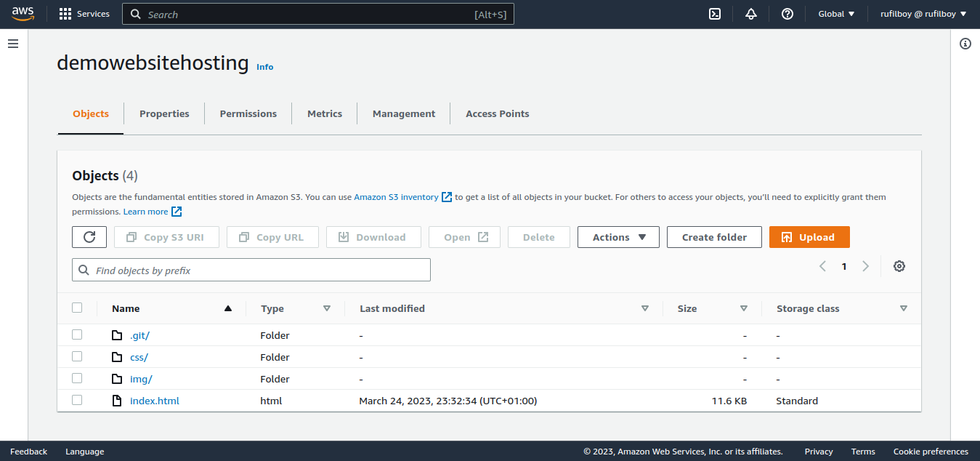The width and height of the screenshot is (980, 461).
Task: Open the AWS home logo
Action: (23, 14)
